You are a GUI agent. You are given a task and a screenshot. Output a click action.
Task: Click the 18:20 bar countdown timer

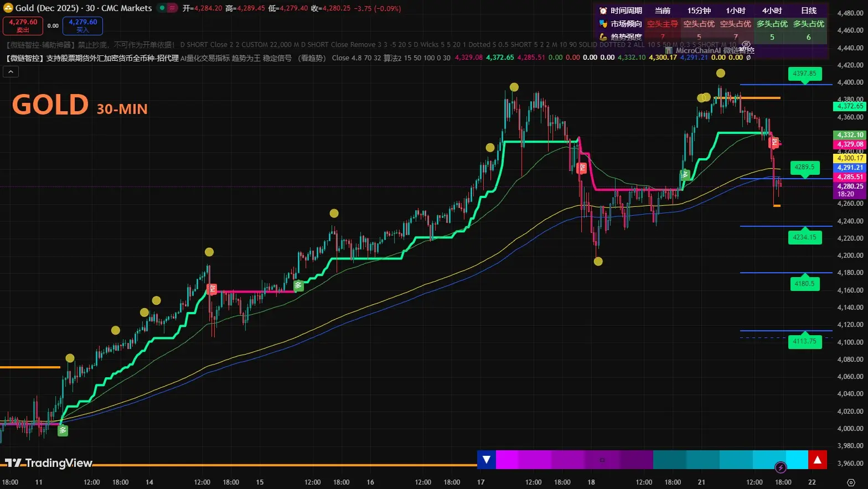(846, 194)
